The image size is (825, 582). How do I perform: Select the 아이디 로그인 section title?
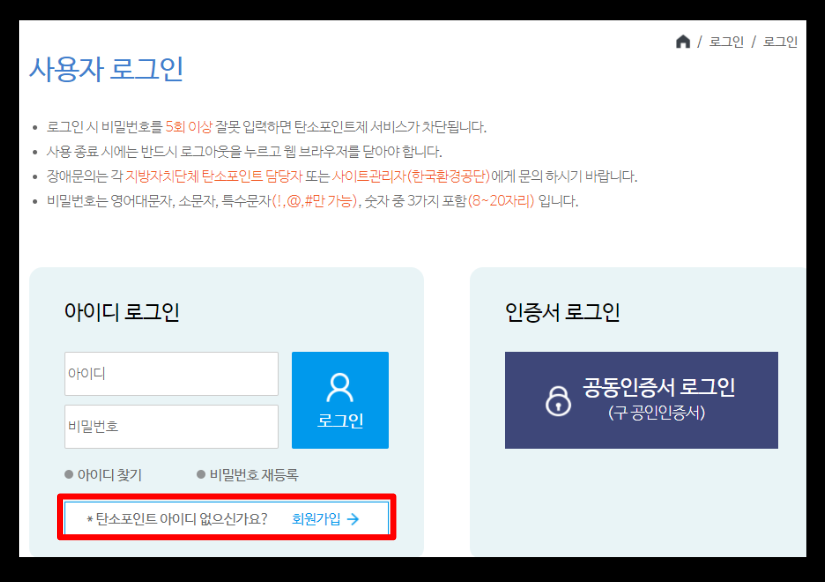point(122,312)
